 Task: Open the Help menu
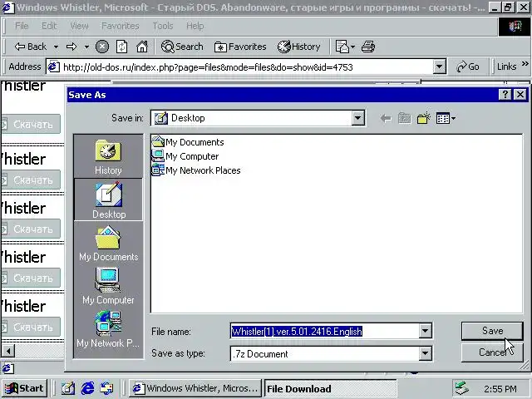(195, 26)
